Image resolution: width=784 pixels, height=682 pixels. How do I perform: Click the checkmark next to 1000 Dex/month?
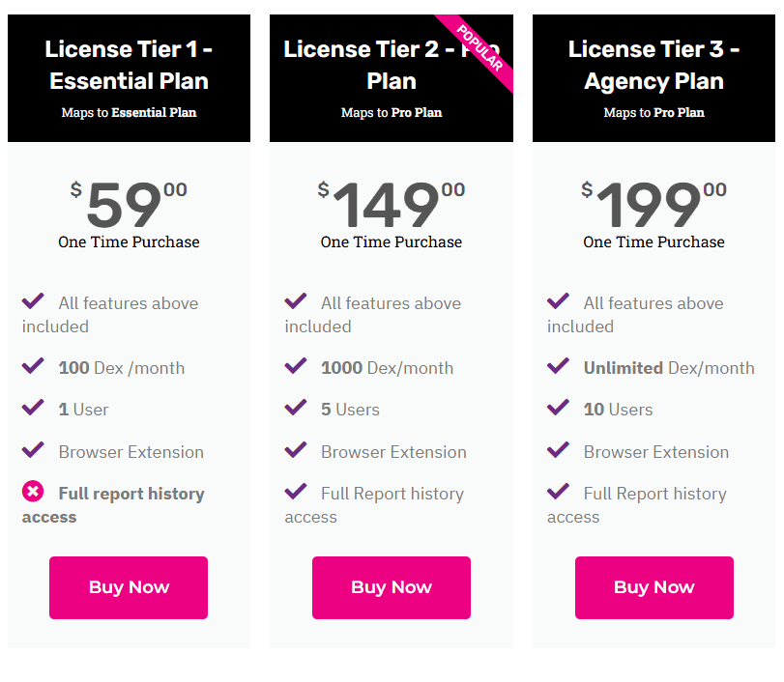point(296,366)
